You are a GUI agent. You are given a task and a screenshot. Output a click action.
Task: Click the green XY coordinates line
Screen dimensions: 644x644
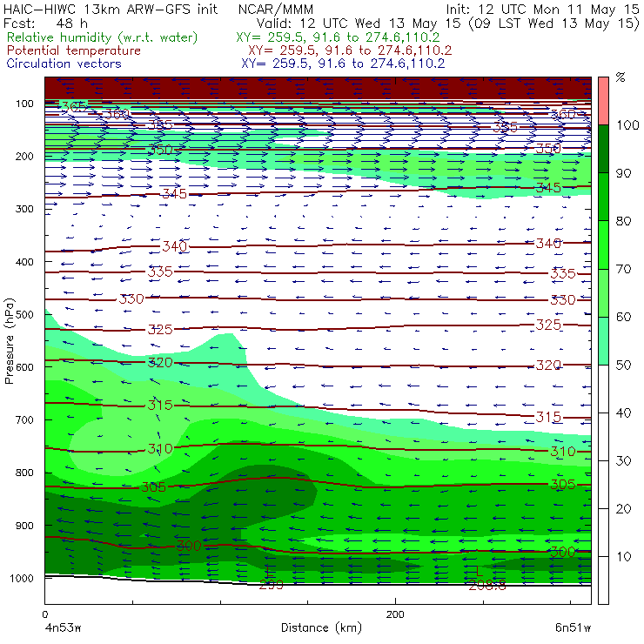pyautogui.click(x=338, y=37)
